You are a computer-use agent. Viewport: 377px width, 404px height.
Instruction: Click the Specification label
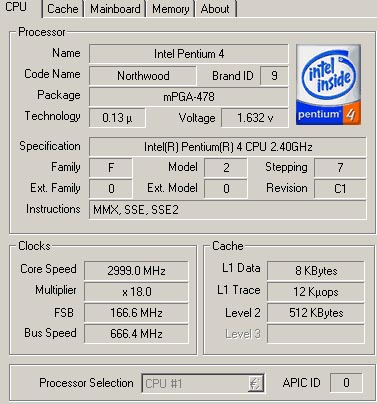(50, 146)
